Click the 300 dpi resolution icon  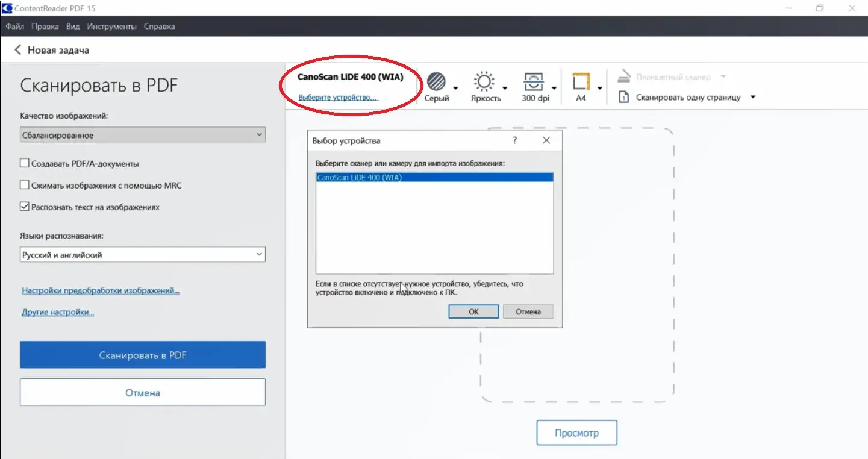(532, 82)
